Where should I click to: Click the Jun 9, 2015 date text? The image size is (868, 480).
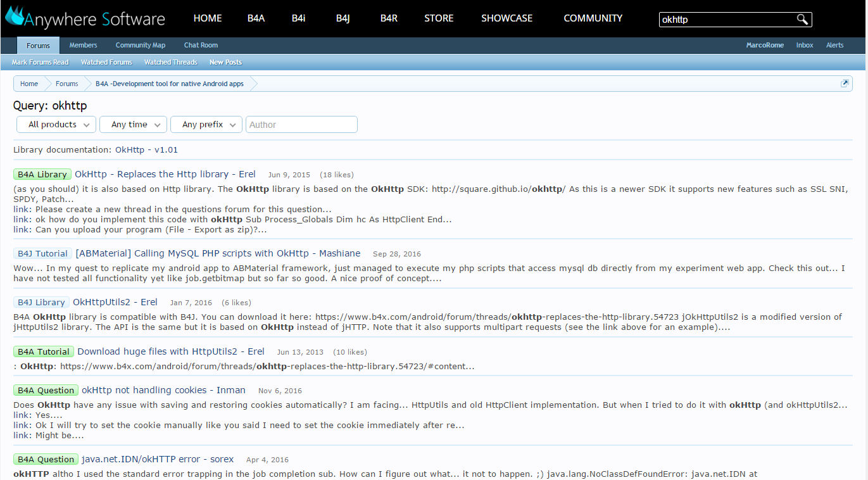pos(289,175)
